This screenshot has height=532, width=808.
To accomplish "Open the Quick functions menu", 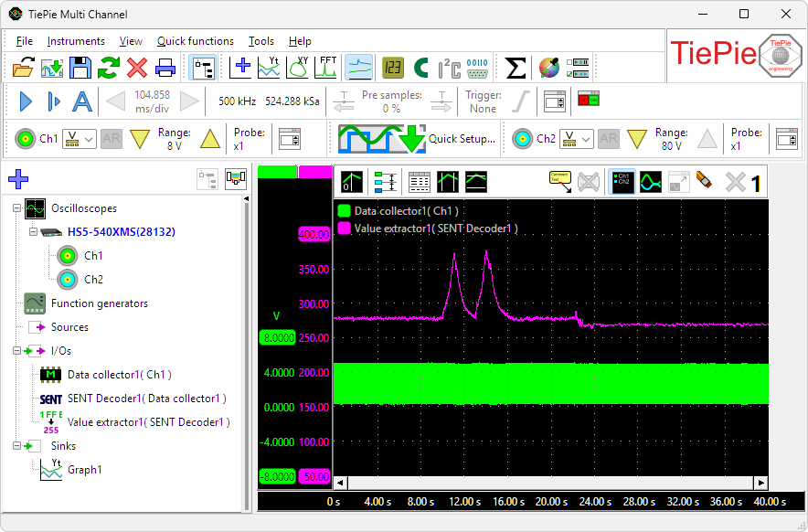I will point(196,41).
